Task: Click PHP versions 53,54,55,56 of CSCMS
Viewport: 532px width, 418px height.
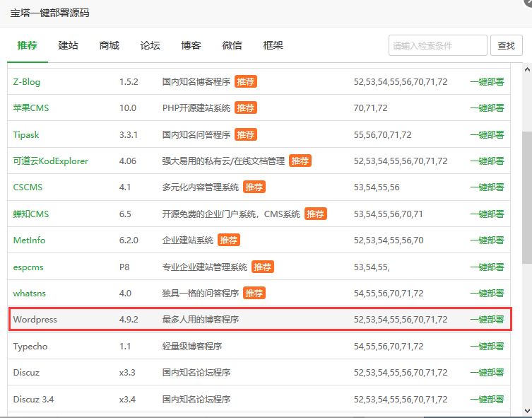Action: [377, 187]
